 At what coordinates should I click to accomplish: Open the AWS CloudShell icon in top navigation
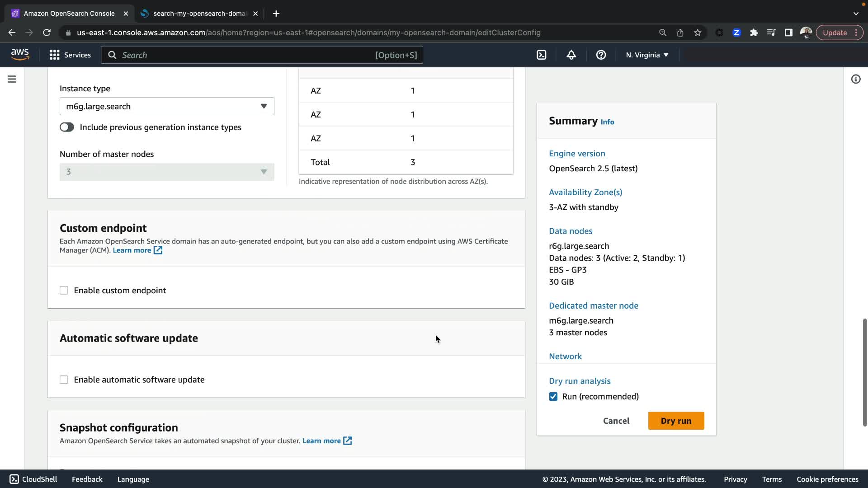(541, 55)
